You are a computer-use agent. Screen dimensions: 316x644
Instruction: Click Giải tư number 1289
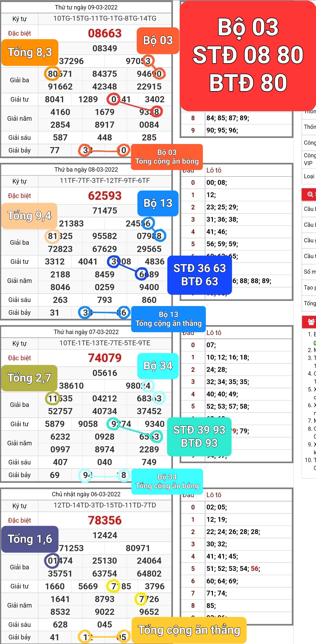point(88,99)
